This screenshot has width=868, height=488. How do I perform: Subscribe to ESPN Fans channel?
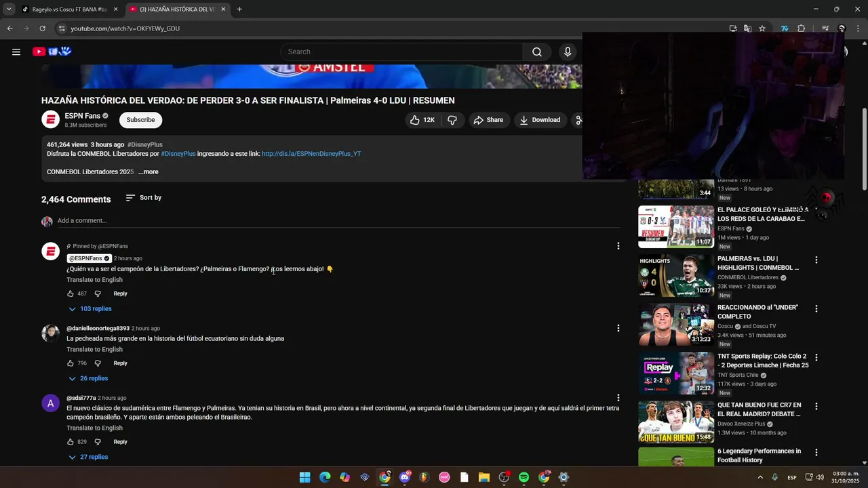(x=140, y=120)
